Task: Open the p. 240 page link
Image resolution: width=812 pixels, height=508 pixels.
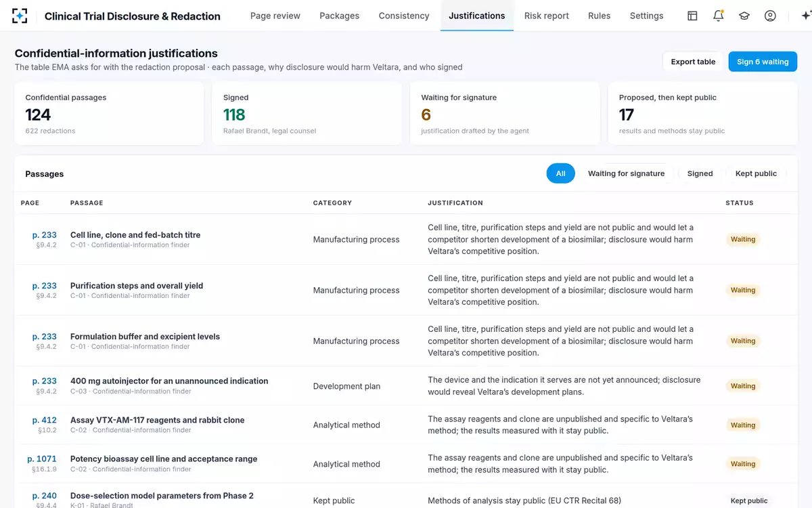Action: coord(45,496)
